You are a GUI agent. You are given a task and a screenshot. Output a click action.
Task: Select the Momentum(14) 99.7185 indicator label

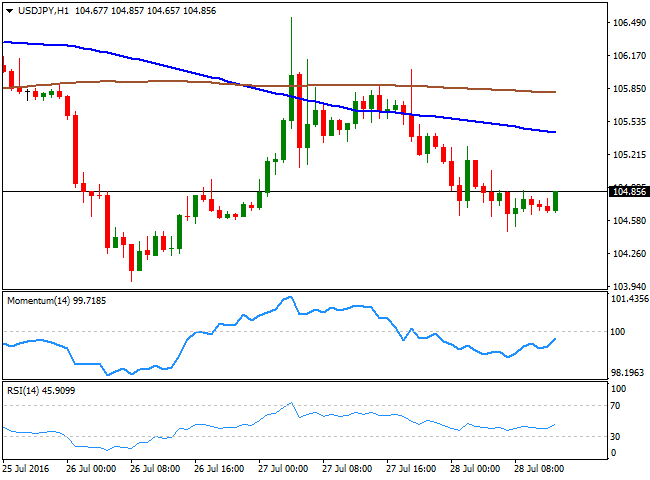pyautogui.click(x=57, y=301)
